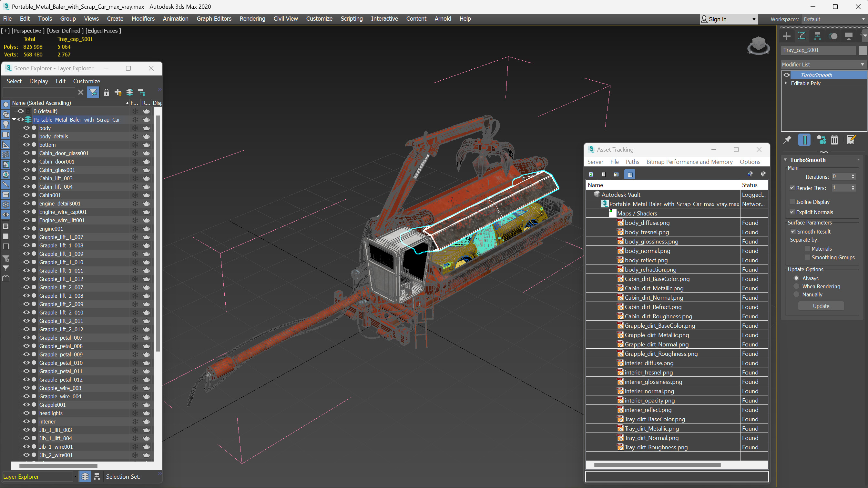The width and height of the screenshot is (868, 488).
Task: Open Modifiers menu in menu bar
Action: coord(143,18)
